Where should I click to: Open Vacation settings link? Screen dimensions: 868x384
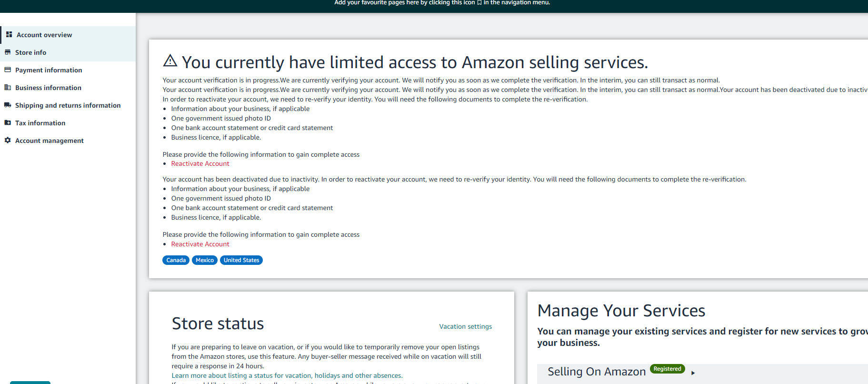(465, 326)
